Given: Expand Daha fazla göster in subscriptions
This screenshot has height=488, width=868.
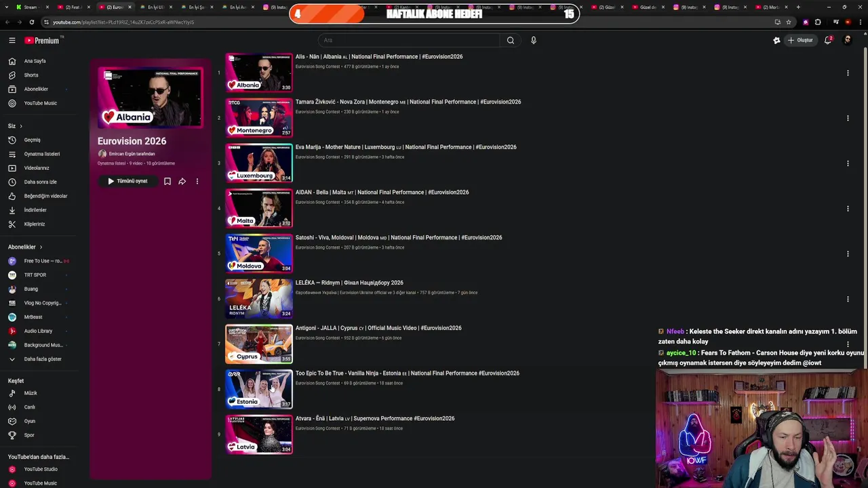Looking at the screenshot, I should (37, 359).
